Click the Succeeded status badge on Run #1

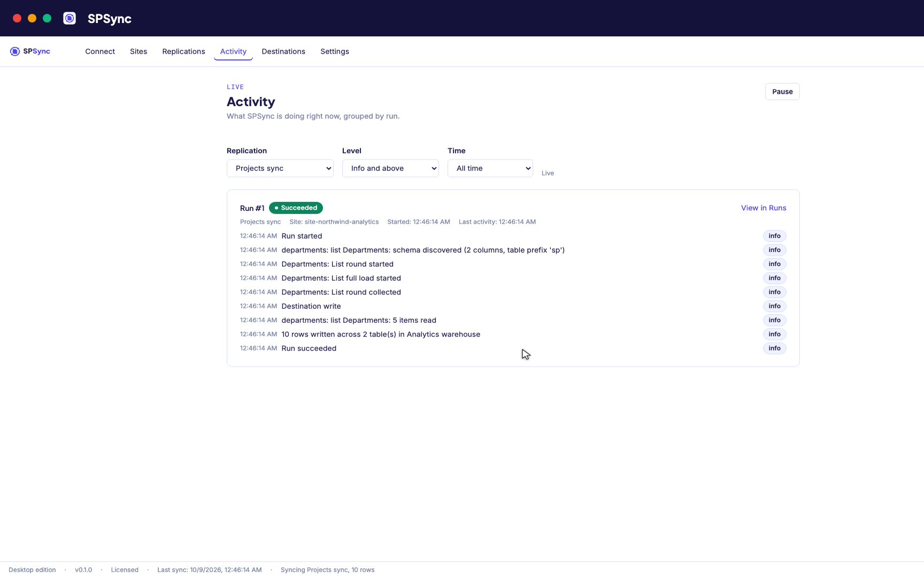coord(296,208)
